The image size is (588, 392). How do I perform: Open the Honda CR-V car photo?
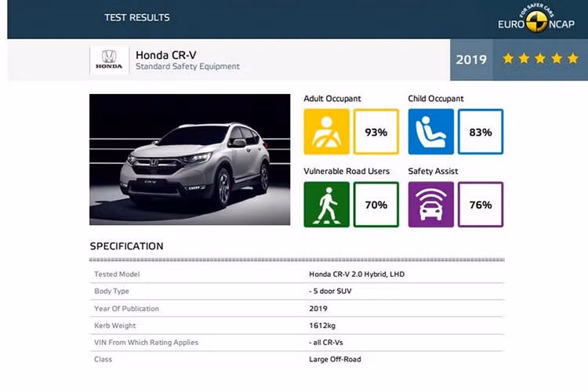(x=190, y=159)
